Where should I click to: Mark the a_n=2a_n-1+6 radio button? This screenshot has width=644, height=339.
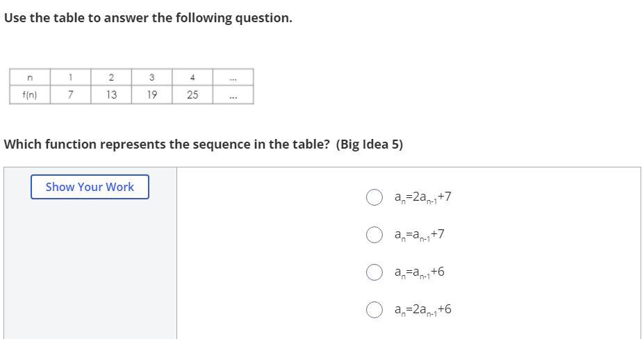coord(374,309)
